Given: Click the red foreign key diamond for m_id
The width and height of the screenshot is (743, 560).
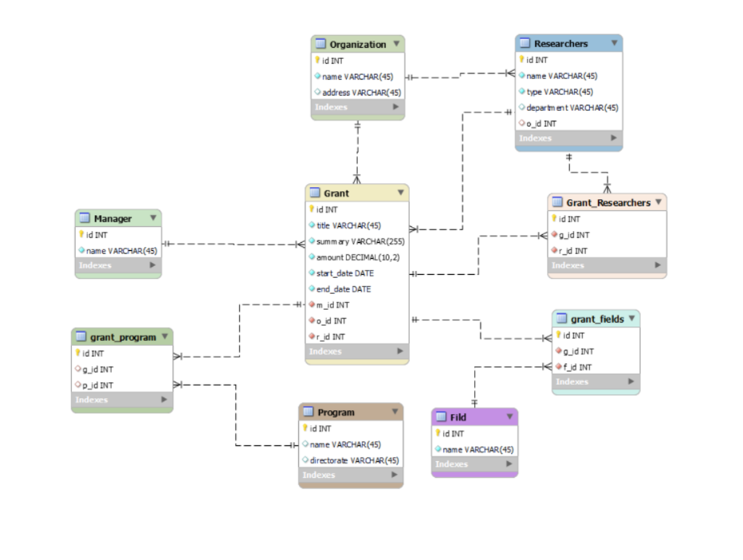Looking at the screenshot, I should click(x=311, y=304).
